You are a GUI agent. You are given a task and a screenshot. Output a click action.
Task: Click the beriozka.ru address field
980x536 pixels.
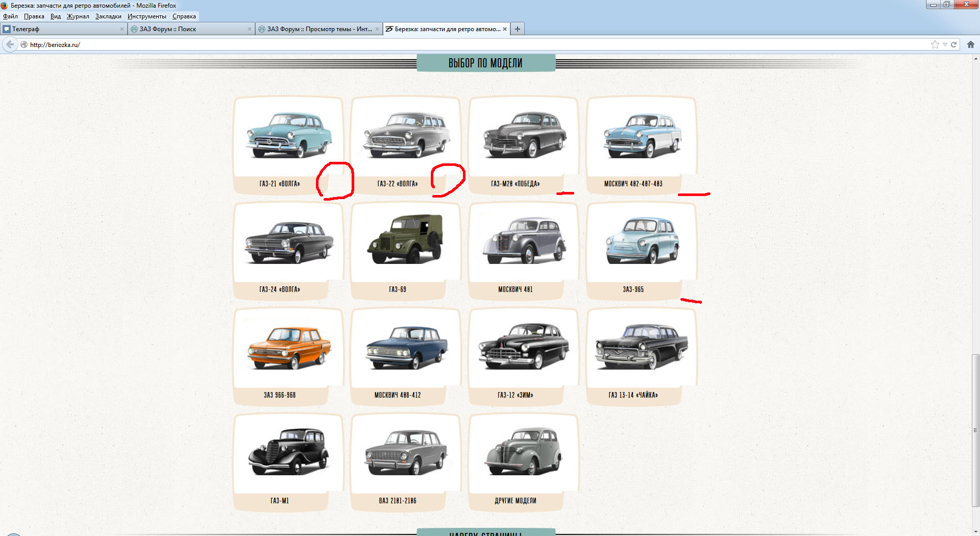(475, 44)
